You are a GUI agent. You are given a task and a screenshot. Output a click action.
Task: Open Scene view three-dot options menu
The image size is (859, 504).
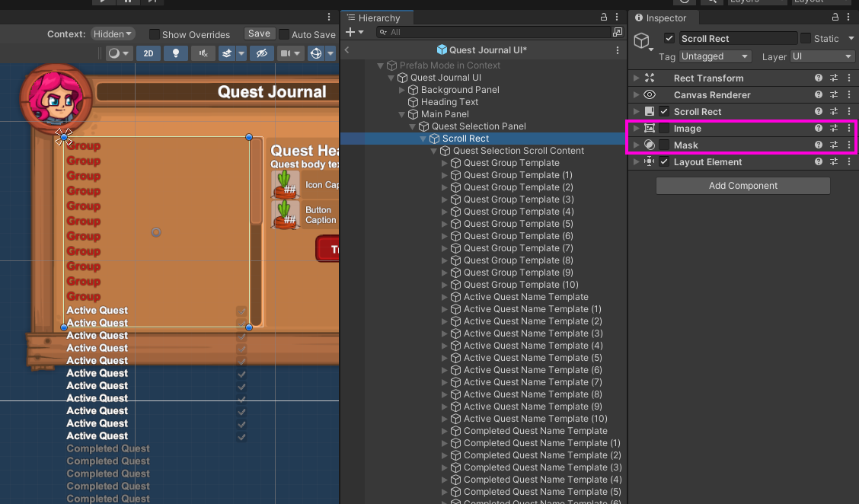pyautogui.click(x=329, y=17)
